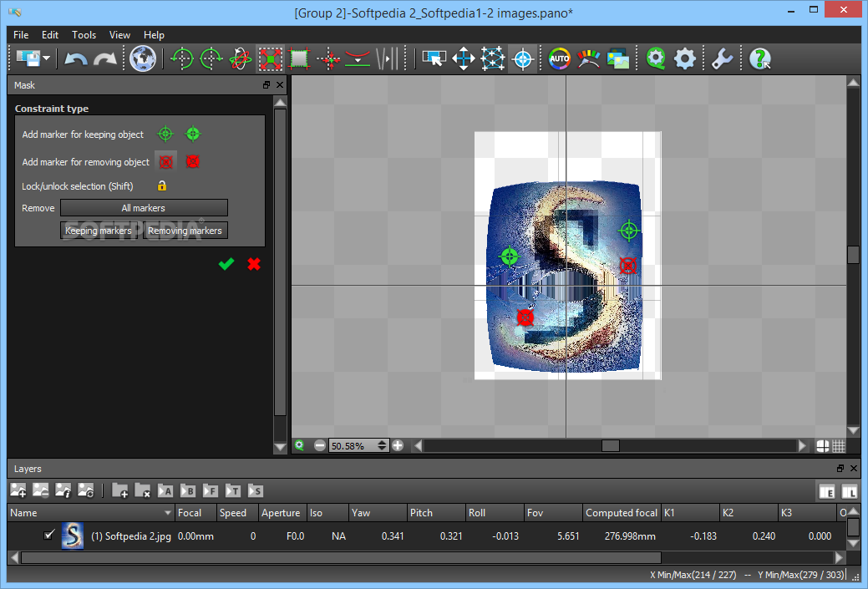Screen dimensions: 868x589
Task: Click the add image layer icon
Action: click(18, 490)
